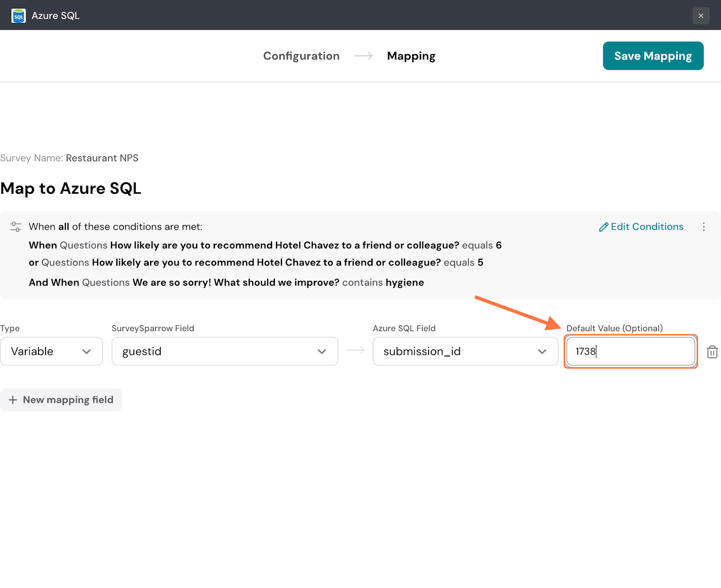Select the Mapping step
Viewport: 721px width, 588px height.
pos(411,56)
